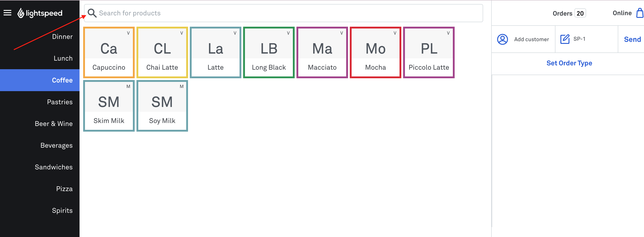Image resolution: width=644 pixels, height=237 pixels.
Task: Choose the Mocha product tile
Action: pos(375,52)
